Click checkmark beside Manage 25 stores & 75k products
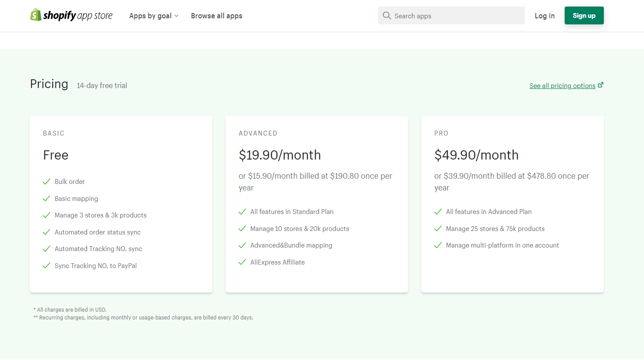 pos(438,229)
